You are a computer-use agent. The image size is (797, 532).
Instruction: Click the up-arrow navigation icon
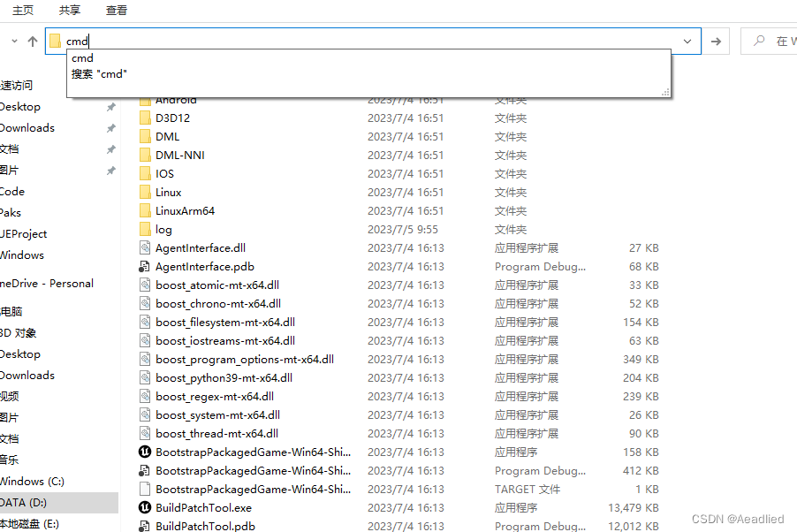pyautogui.click(x=31, y=40)
